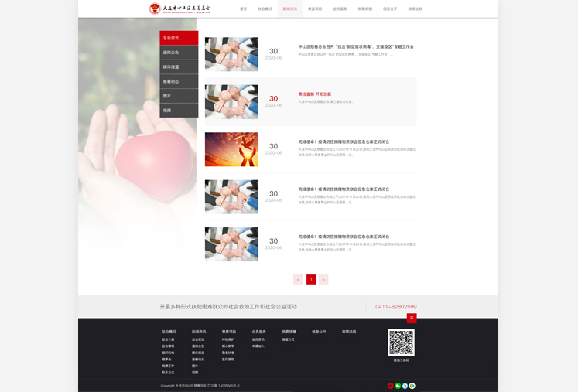This screenshot has width=578, height=392.
Task: Click 申请加入 link in footer
Action: [x=258, y=346]
